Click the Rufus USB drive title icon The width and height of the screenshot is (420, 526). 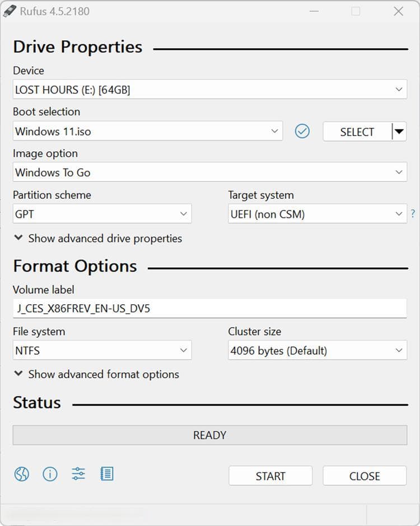9,11
